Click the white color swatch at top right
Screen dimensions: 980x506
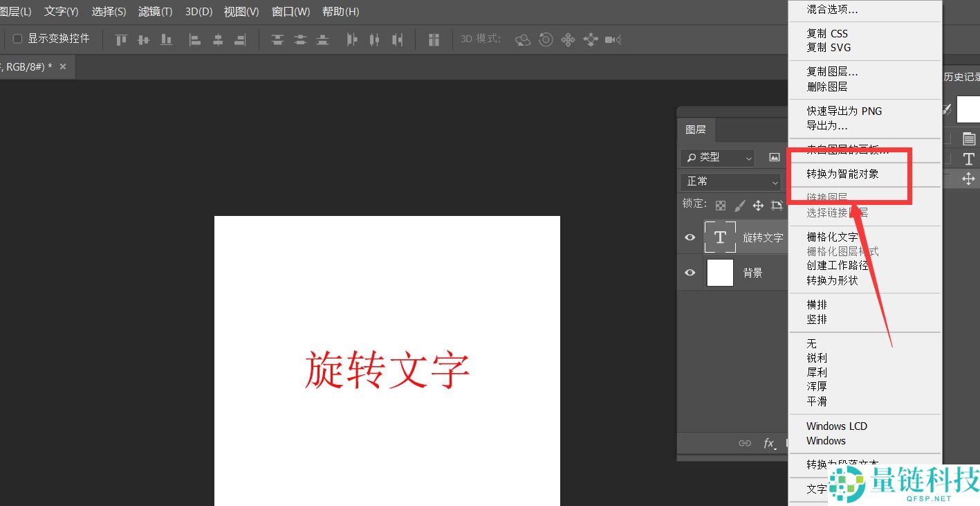point(968,109)
